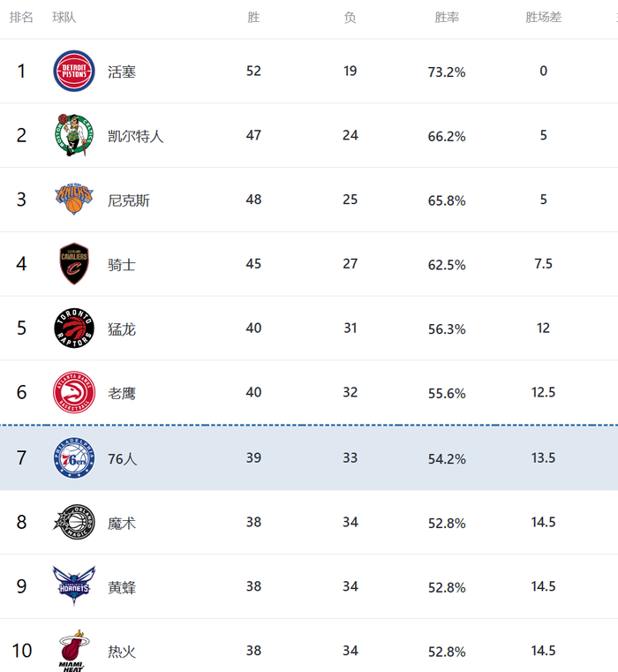Screen dimensions: 618x672
Task: Click the Atlanta Hawks logo
Action: point(73,393)
